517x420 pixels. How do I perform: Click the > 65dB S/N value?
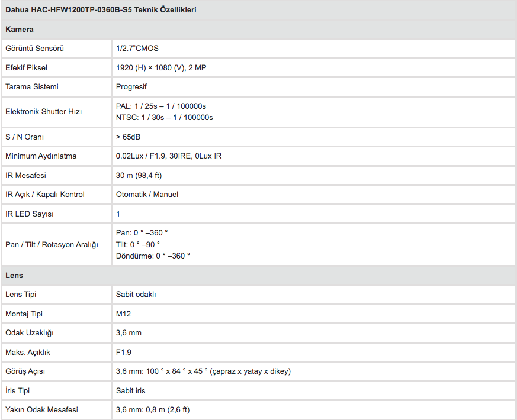(x=128, y=137)
